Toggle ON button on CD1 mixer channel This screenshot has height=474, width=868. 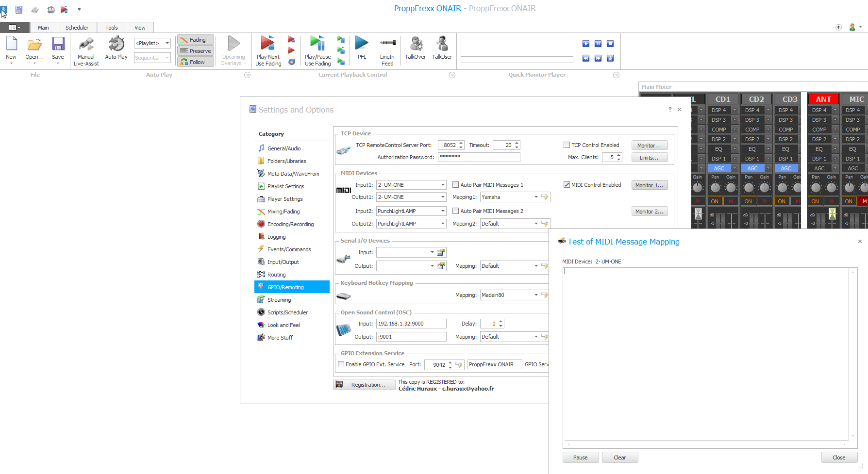(x=715, y=201)
